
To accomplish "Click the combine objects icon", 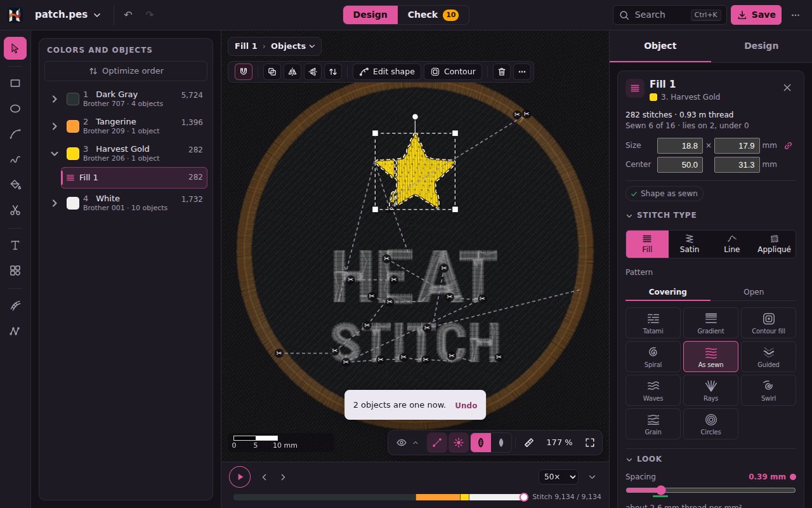I will click(272, 72).
